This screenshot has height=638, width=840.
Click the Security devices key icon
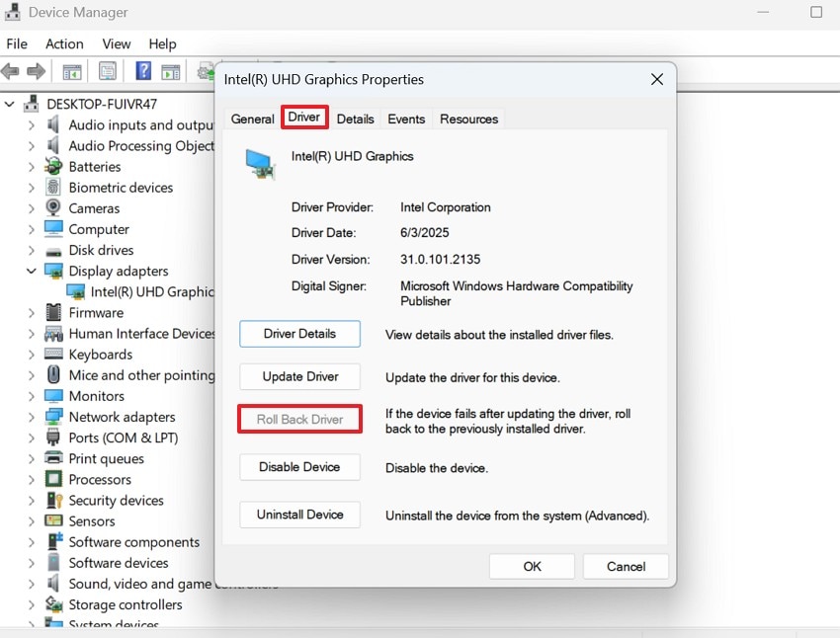click(x=54, y=501)
